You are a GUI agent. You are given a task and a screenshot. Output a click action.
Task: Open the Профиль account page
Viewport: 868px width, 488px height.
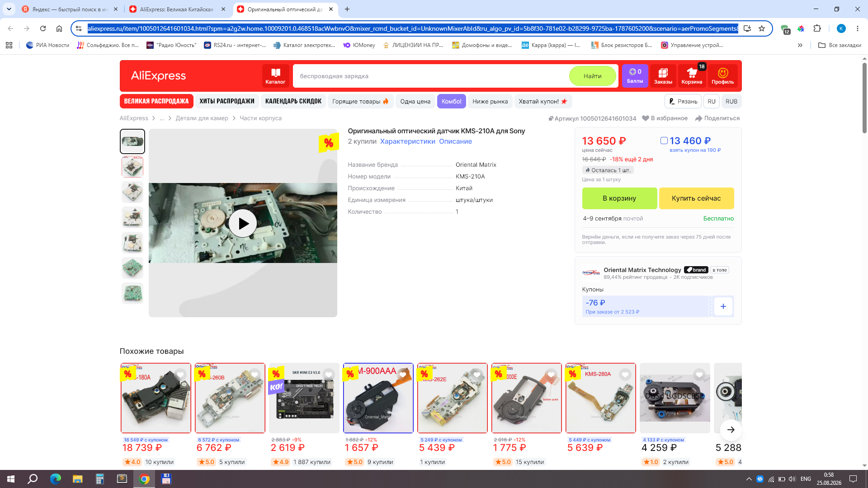tap(722, 76)
